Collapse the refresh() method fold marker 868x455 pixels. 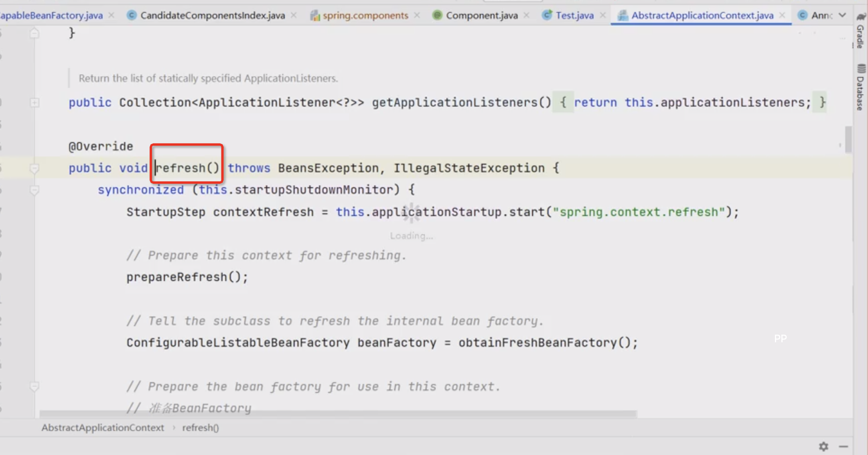34,168
